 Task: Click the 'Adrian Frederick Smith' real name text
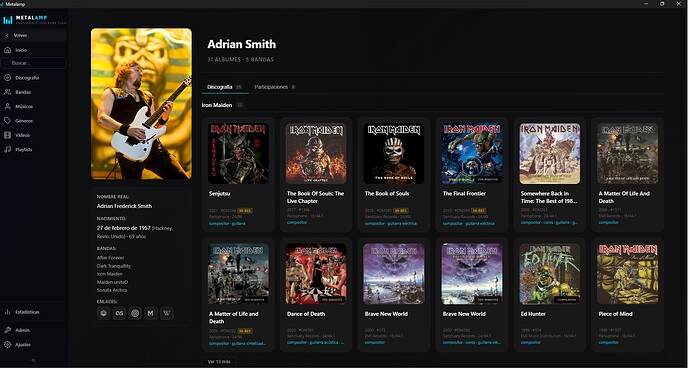click(125, 206)
